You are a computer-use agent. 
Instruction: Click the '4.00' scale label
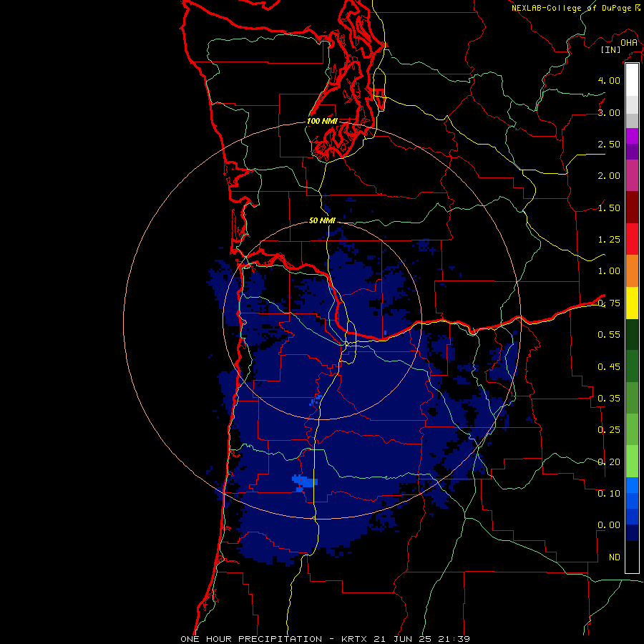609,80
